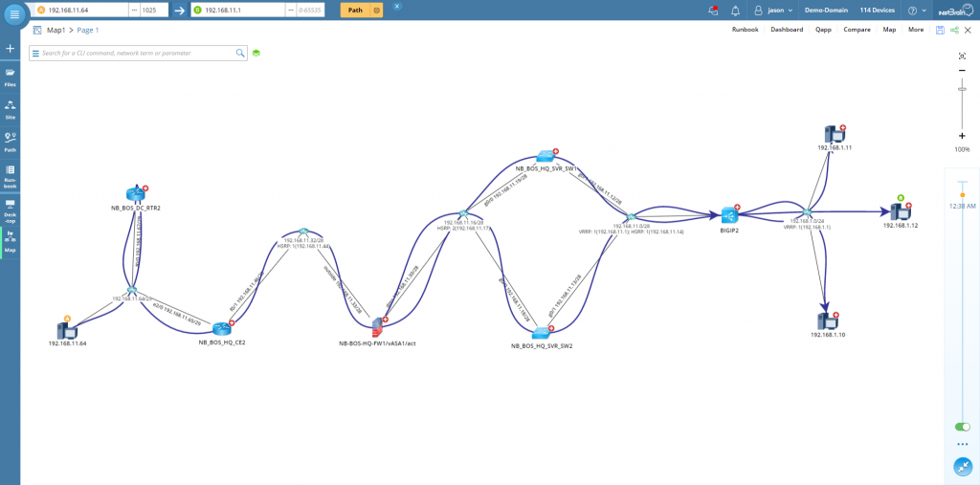The image size is (980, 485).
Task: Expand the jason user dropdown
Action: (x=773, y=10)
